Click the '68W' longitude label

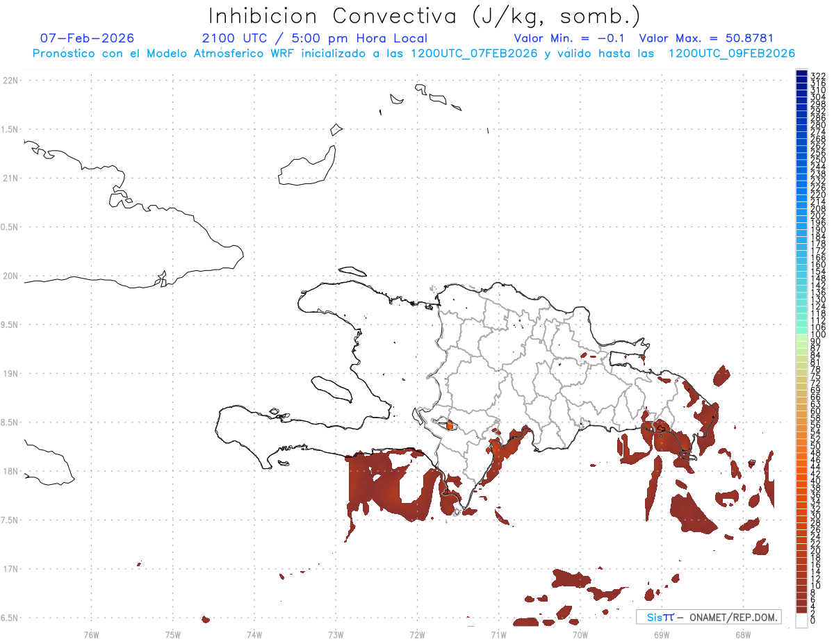[x=742, y=634]
